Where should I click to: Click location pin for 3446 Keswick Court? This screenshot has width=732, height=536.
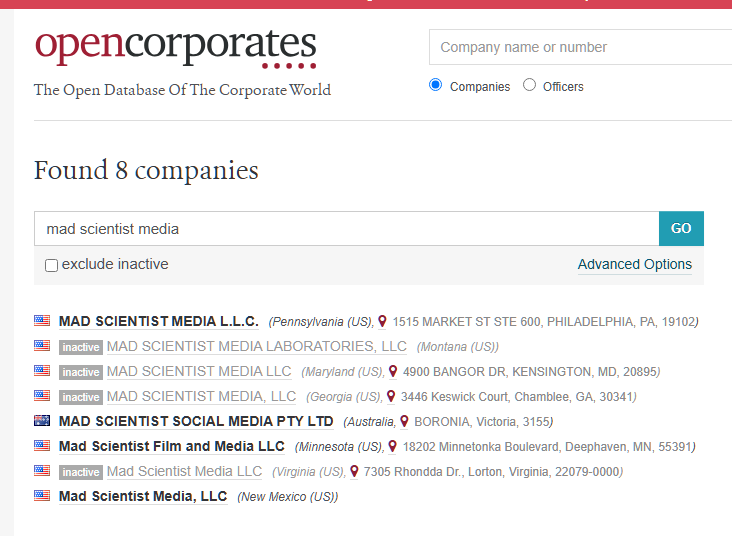391,396
